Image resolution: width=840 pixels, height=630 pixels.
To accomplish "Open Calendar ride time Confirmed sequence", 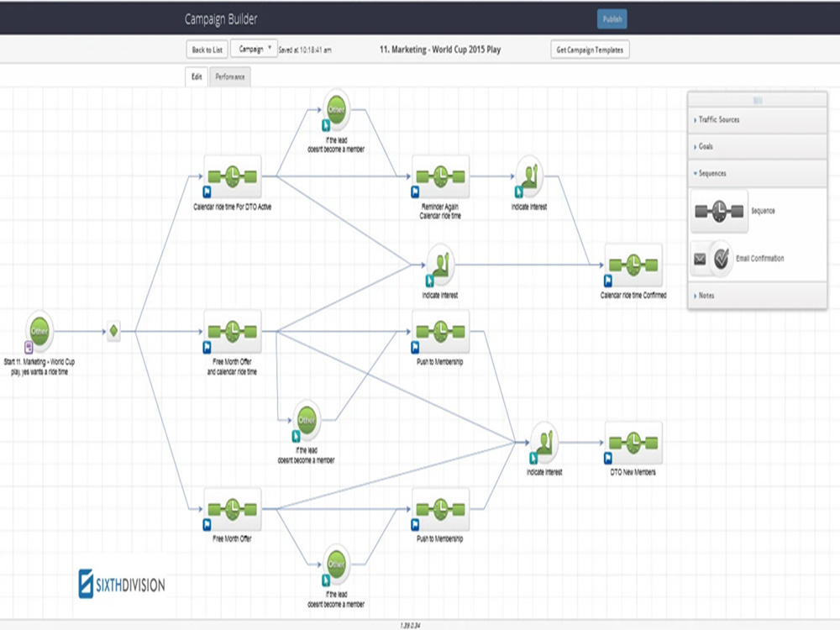I will pyautogui.click(x=633, y=265).
